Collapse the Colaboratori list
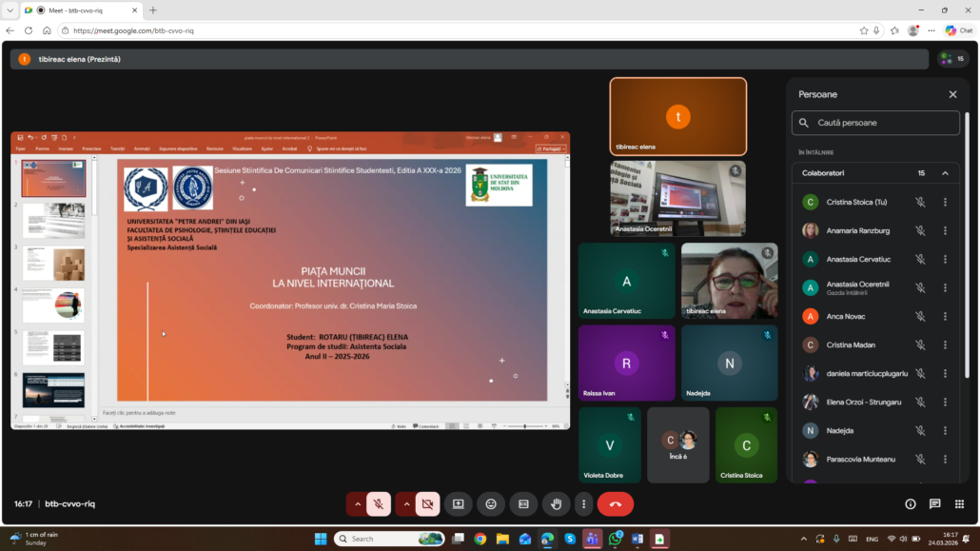Image resolution: width=980 pixels, height=551 pixels. 945,173
